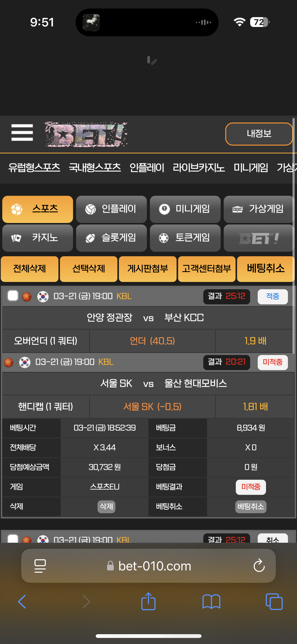Click 전체삭제 to delete all bets
This screenshot has width=297, height=644.
click(x=29, y=269)
